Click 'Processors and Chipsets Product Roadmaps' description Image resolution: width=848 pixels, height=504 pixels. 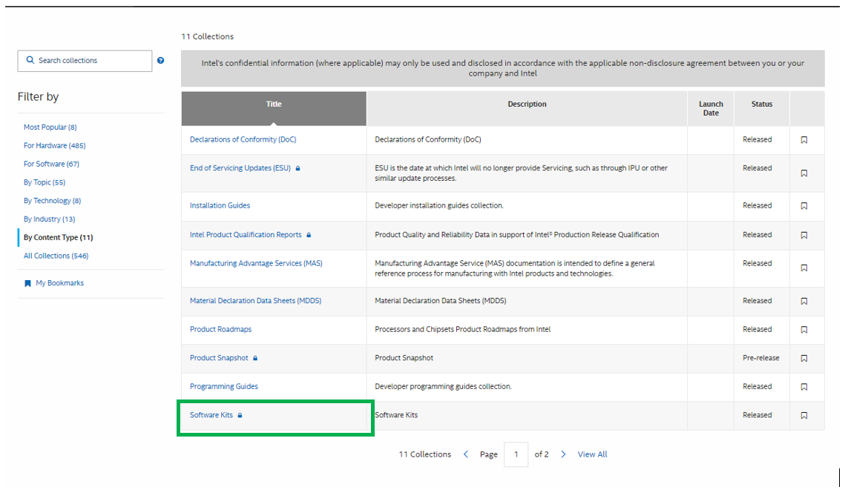(x=462, y=329)
